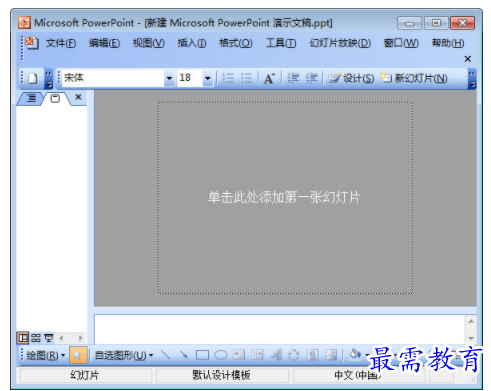The image size is (491, 391).
Task: Close the document window with small X
Action: [468, 59]
